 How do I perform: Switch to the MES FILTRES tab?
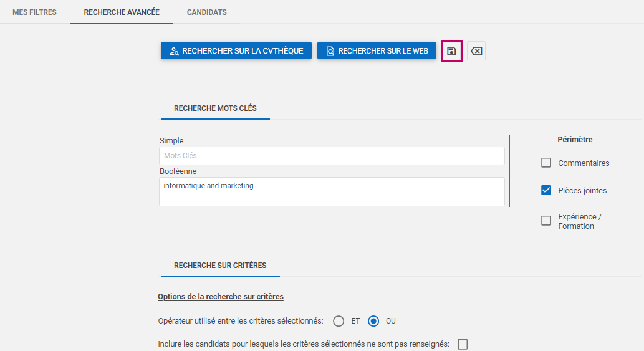click(x=34, y=12)
